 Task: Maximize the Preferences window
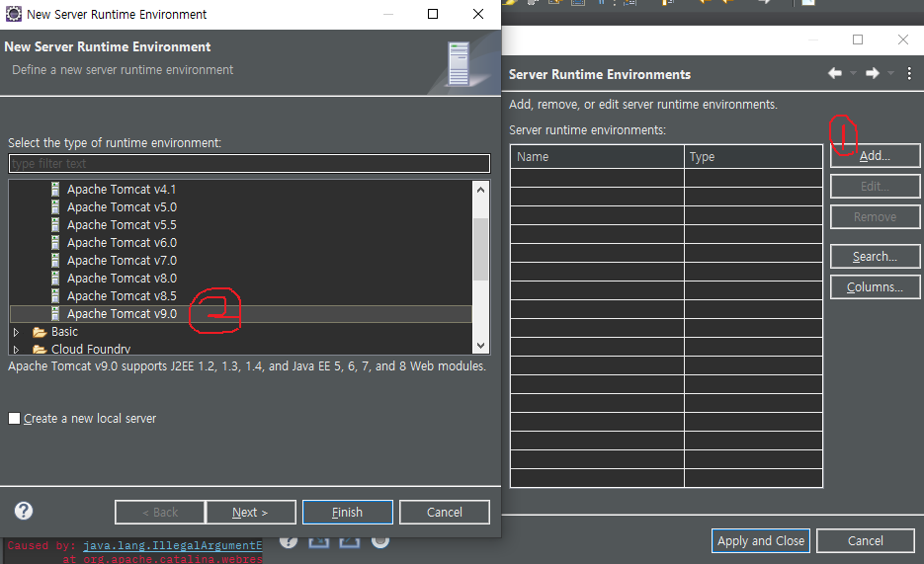point(858,40)
